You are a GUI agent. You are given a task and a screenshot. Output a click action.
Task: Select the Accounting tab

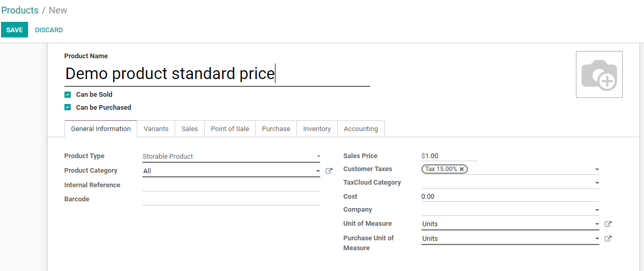coord(361,129)
